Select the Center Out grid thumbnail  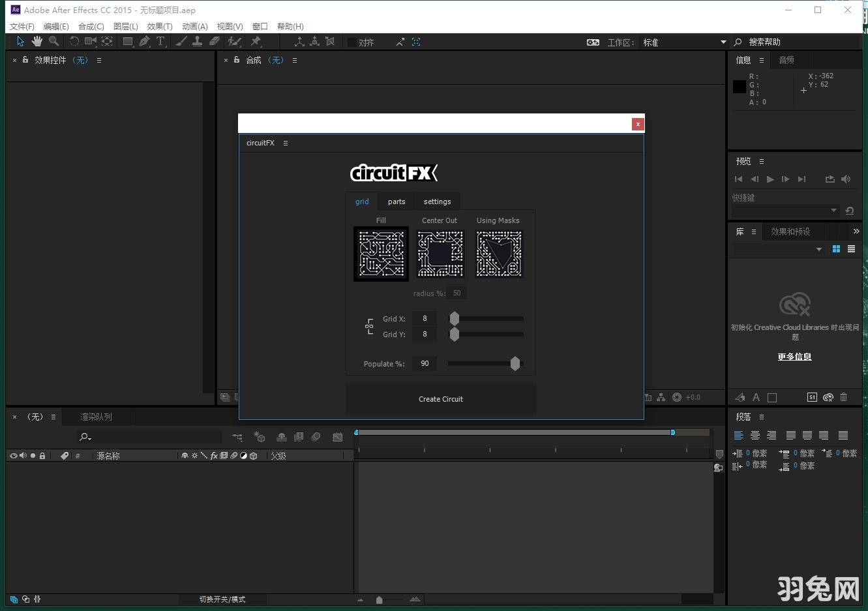(440, 254)
